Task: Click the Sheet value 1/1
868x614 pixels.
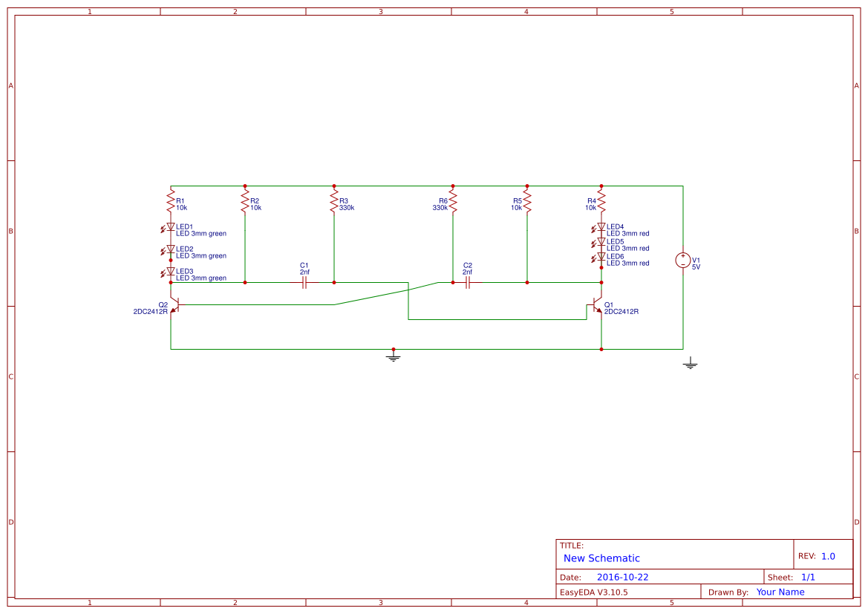Action: point(808,577)
